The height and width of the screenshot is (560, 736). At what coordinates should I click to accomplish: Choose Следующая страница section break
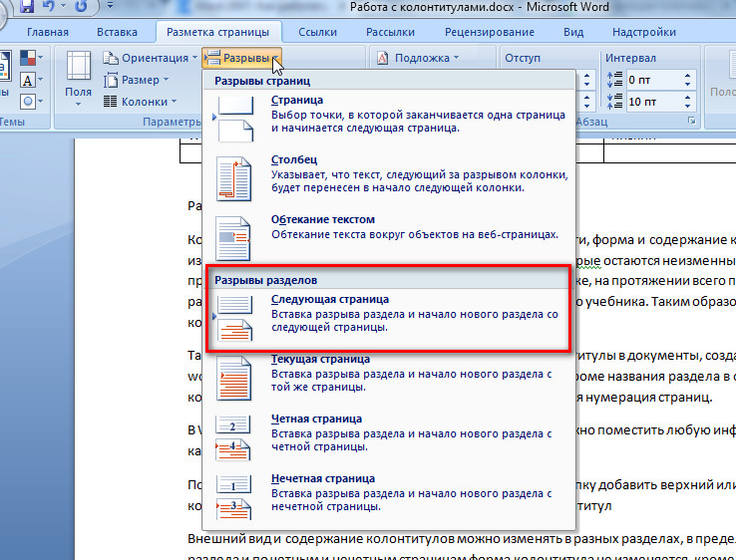tap(389, 318)
